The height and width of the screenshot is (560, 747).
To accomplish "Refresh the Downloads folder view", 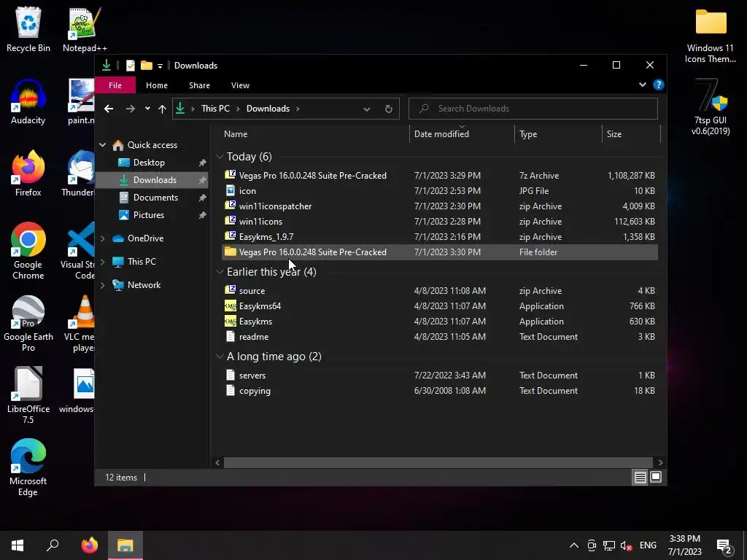I will click(388, 109).
